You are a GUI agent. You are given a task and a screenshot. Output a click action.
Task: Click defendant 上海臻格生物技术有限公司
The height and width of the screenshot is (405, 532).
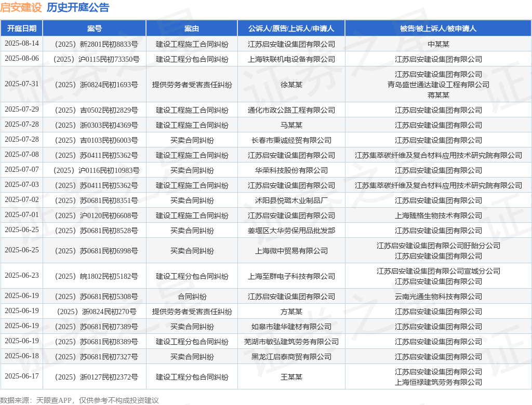pos(438,215)
